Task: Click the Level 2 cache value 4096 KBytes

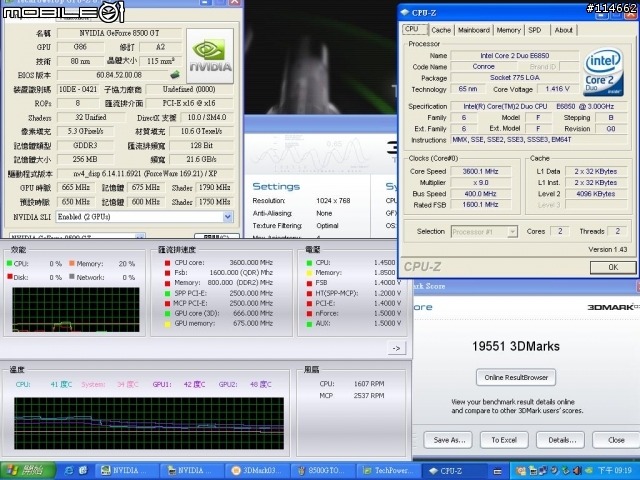Action: click(x=596, y=194)
